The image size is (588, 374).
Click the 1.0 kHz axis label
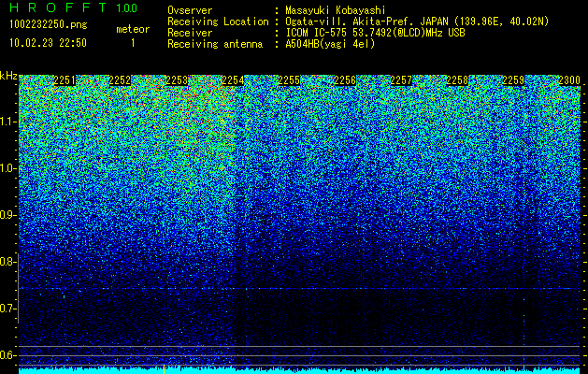point(7,168)
